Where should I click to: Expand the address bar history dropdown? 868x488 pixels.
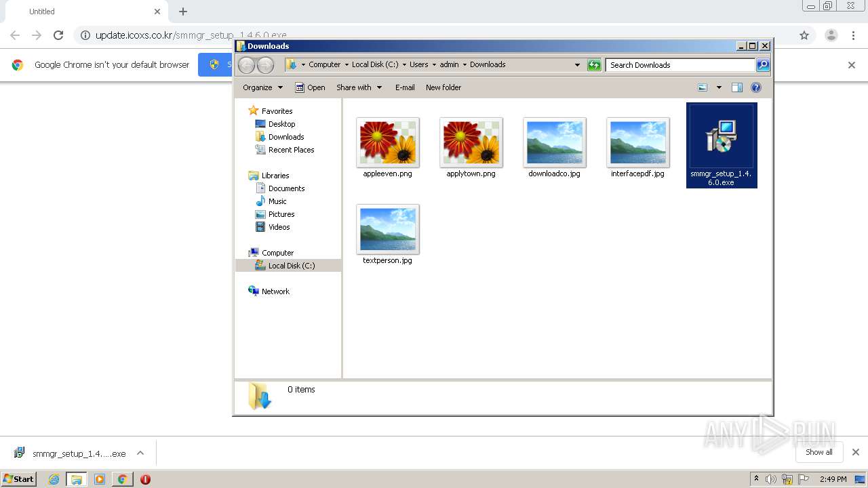tap(577, 65)
